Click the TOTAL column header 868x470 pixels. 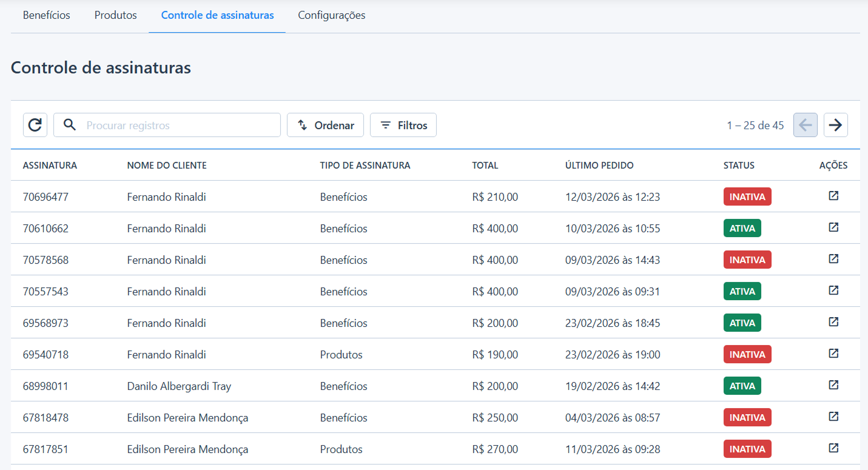(485, 166)
